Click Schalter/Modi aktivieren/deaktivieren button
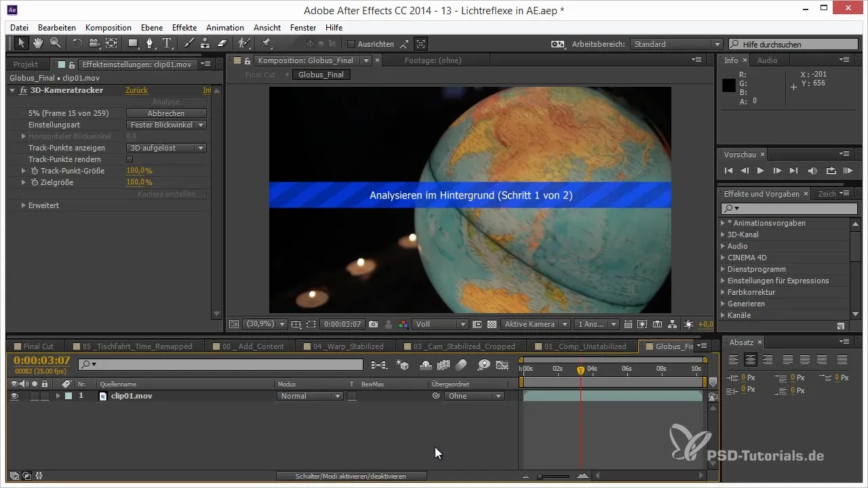The image size is (868, 488). 351,476
